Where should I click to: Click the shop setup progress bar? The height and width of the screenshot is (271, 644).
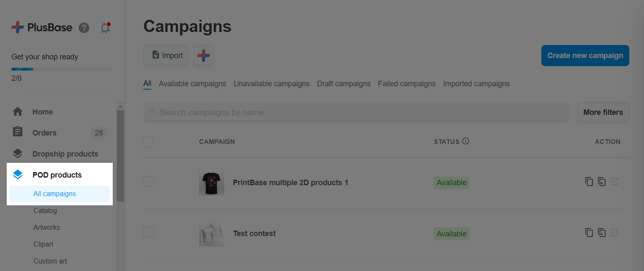pos(62,69)
